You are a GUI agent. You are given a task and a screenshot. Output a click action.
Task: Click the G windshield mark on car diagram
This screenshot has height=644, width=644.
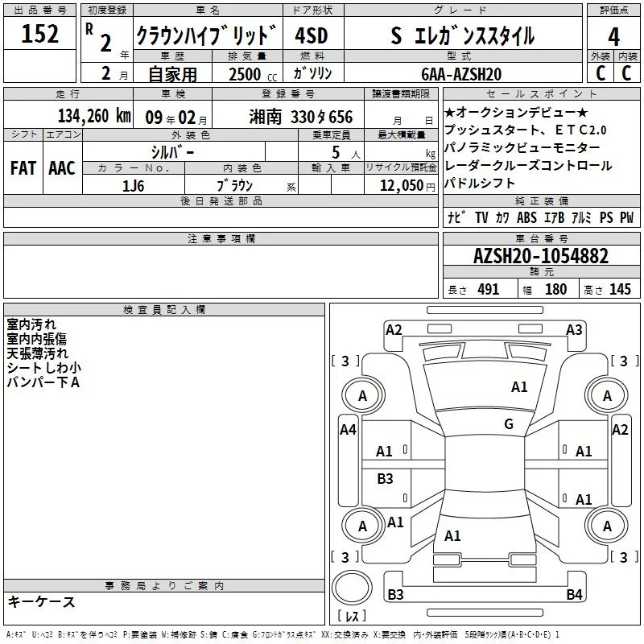click(x=508, y=424)
